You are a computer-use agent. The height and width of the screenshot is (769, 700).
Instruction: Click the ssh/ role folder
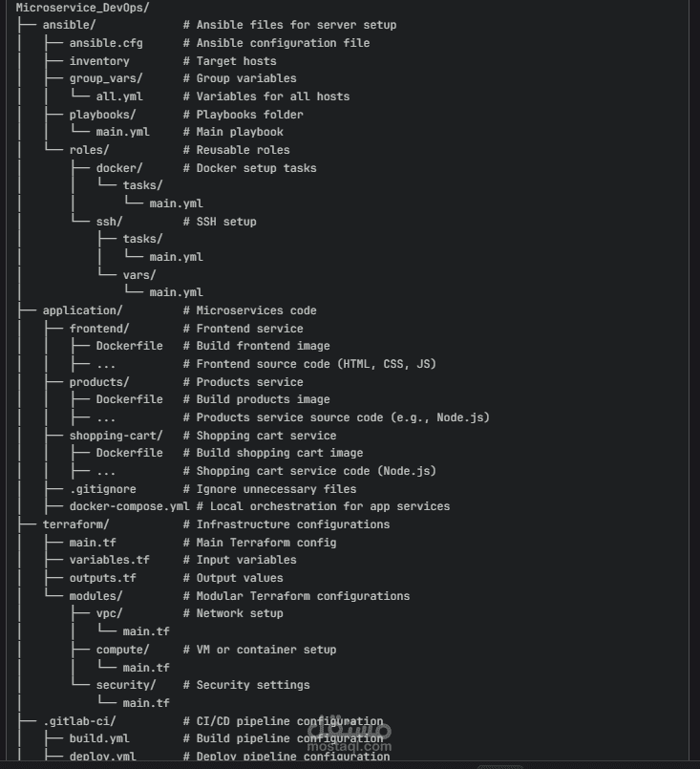click(x=109, y=222)
